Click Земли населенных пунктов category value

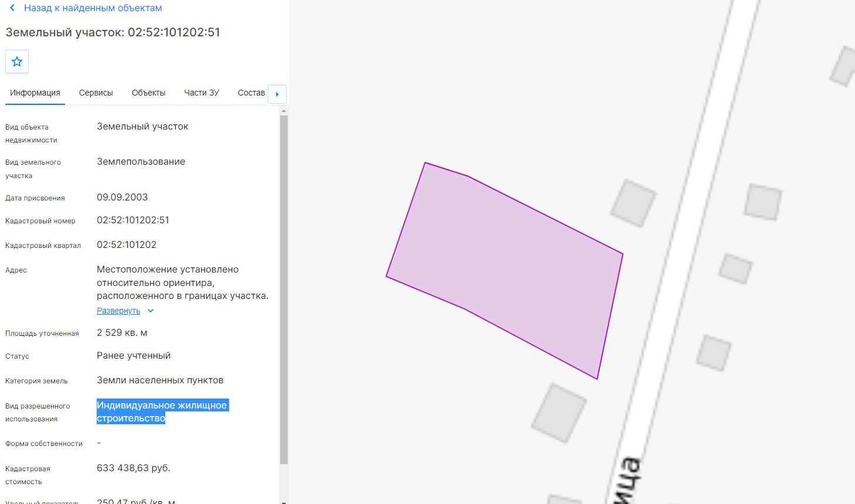pyautogui.click(x=160, y=380)
